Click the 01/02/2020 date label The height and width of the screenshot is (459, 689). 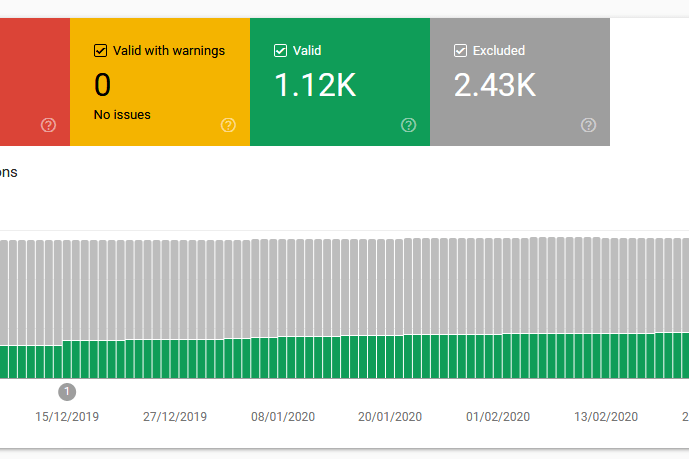click(498, 417)
